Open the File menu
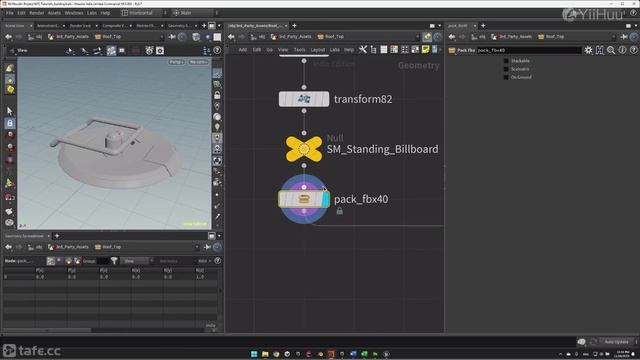This screenshot has width=640, height=360. point(9,13)
